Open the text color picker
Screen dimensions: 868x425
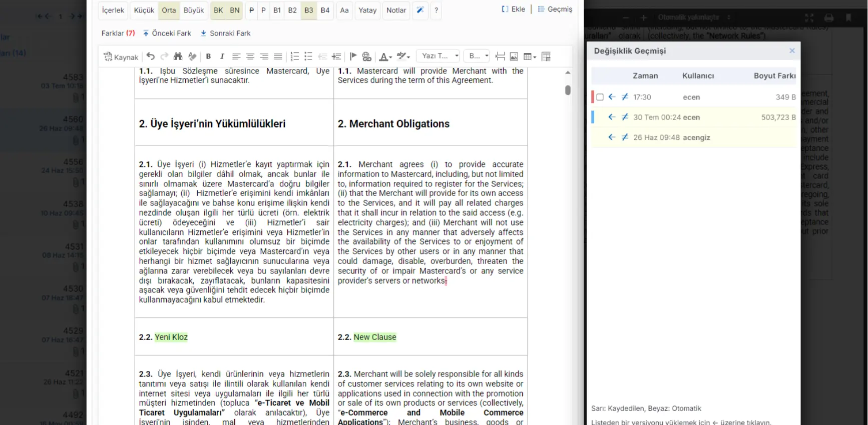pyautogui.click(x=385, y=56)
